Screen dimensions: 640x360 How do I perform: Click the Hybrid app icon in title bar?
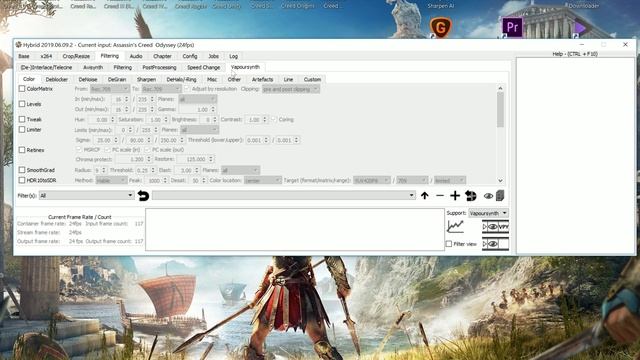pos(18,45)
